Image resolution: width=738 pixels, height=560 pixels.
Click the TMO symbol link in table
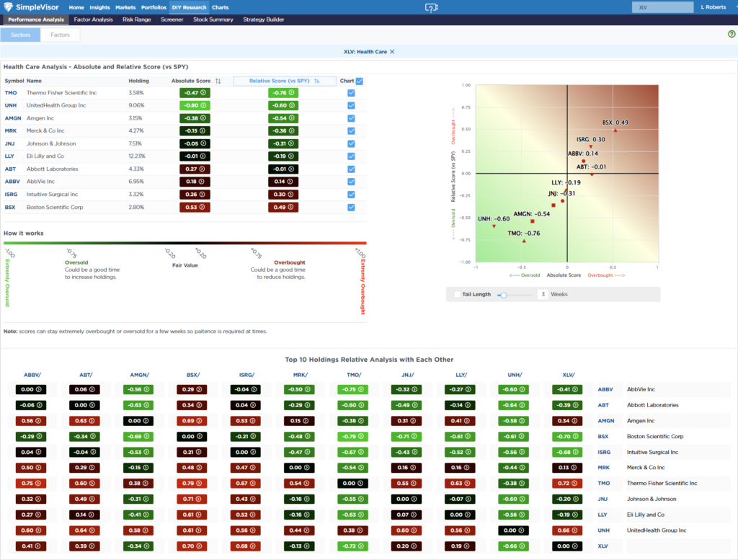(x=10, y=93)
